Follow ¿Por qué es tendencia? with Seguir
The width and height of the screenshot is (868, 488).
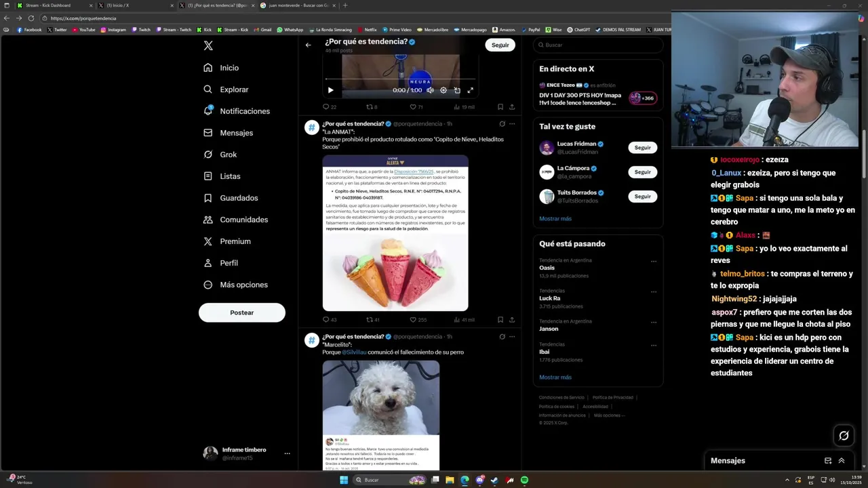click(500, 45)
